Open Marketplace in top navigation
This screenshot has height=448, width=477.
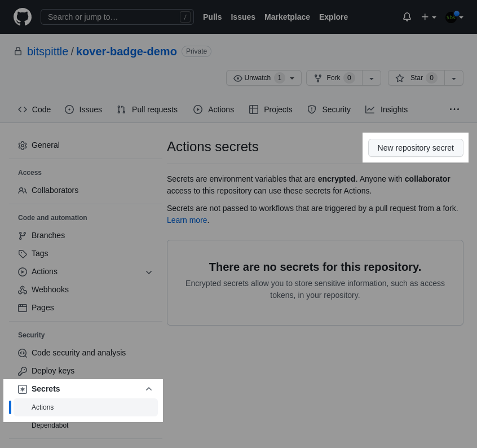tap(287, 17)
